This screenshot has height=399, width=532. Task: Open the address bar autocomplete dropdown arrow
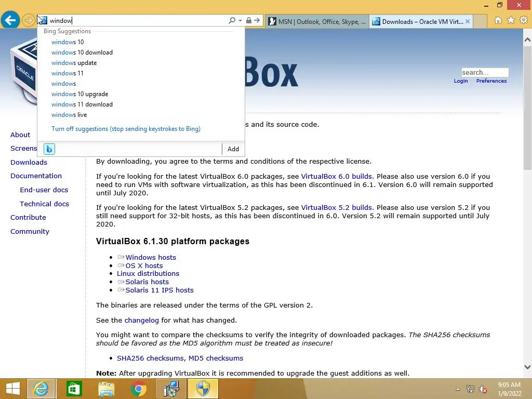pyautogui.click(x=240, y=21)
